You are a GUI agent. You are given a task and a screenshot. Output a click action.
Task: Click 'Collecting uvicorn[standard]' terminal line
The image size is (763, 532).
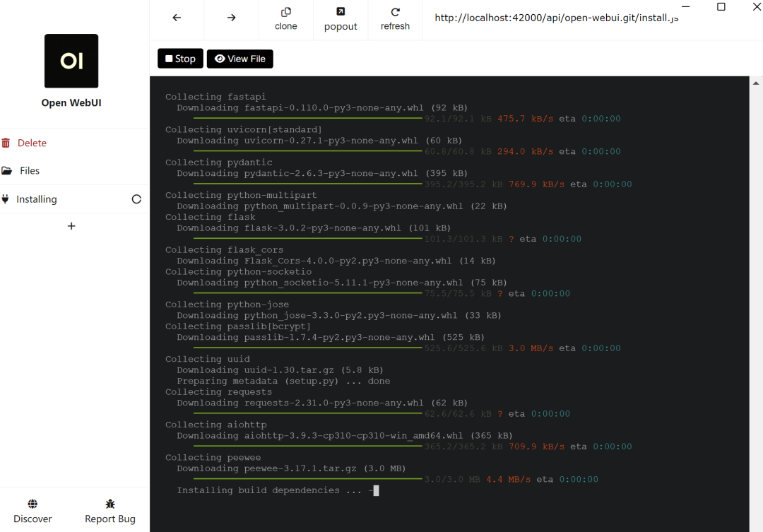[244, 129]
